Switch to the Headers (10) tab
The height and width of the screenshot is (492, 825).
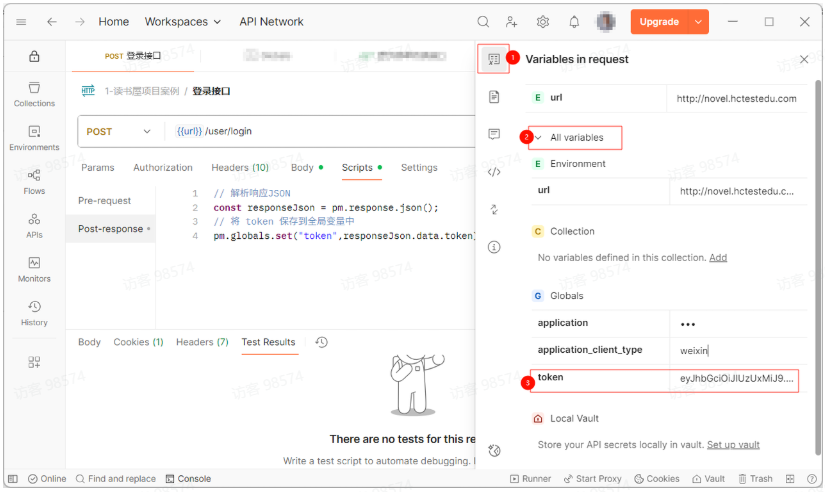coord(240,167)
